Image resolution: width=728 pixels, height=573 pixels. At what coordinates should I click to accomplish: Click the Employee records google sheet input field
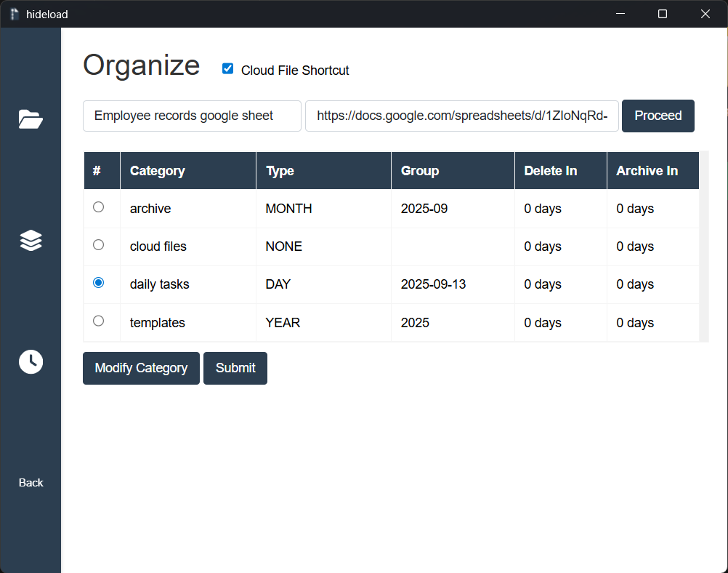point(192,116)
